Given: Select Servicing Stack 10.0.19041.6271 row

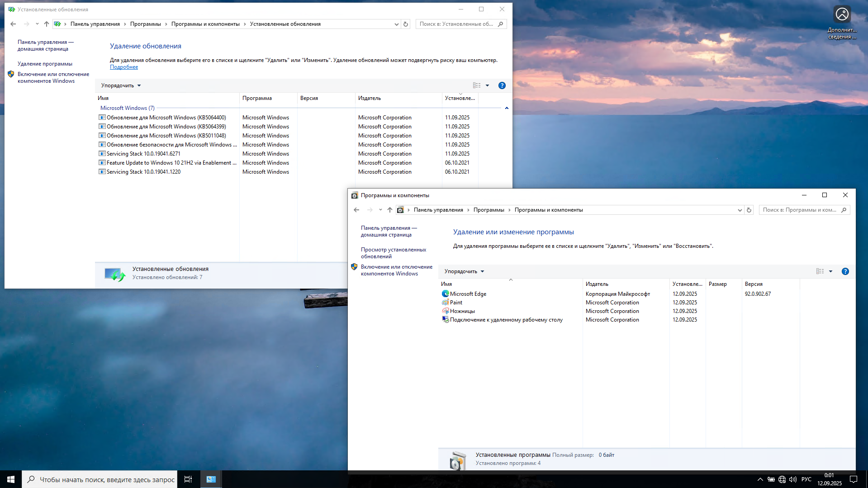Looking at the screenshot, I should 288,153.
